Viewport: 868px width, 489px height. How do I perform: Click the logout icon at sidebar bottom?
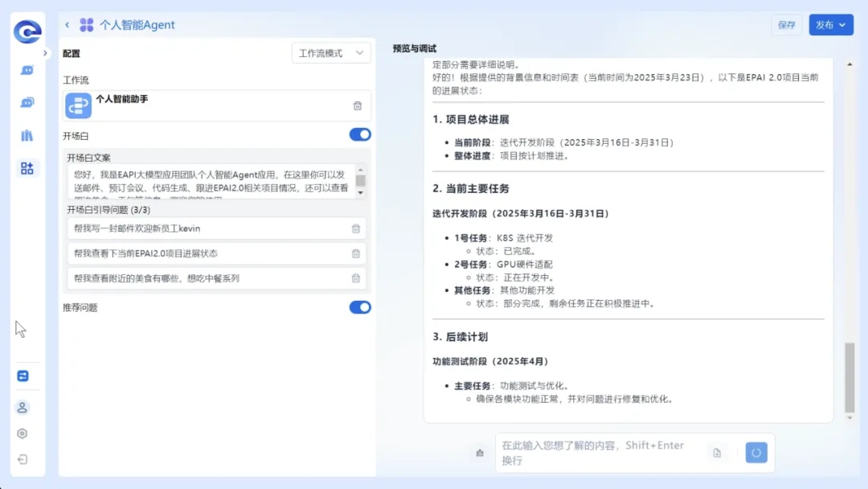tap(23, 459)
